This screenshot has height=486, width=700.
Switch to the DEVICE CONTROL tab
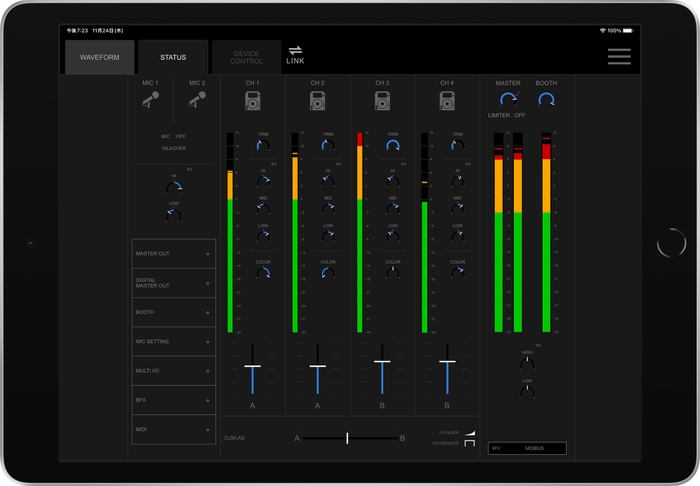click(x=246, y=58)
